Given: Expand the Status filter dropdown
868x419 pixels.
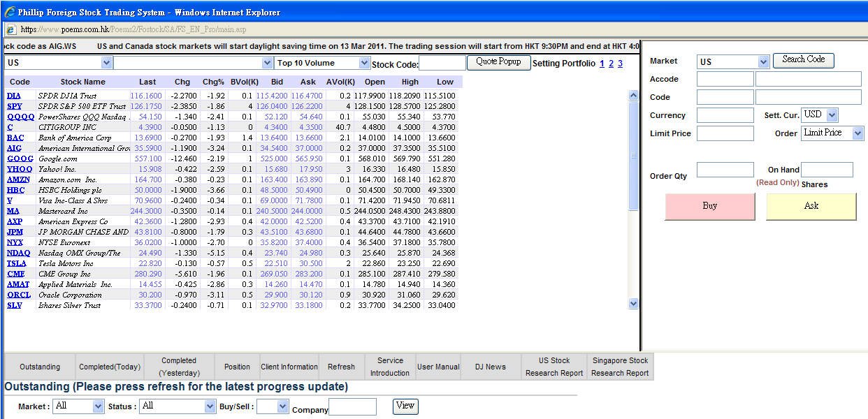Looking at the screenshot, I should tap(210, 406).
